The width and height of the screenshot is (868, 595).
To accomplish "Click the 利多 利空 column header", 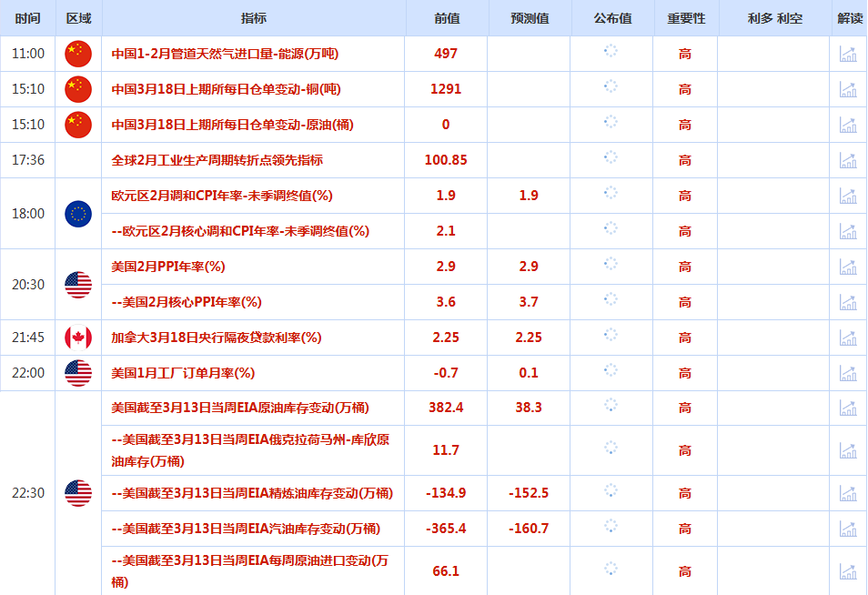I will point(775,18).
